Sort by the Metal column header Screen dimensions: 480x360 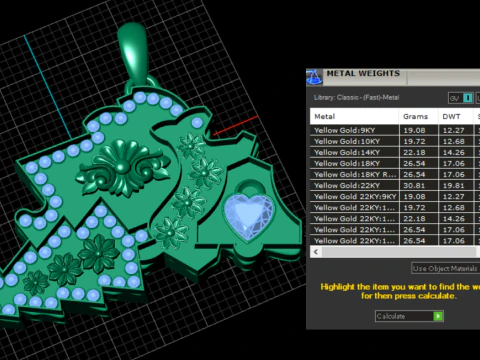click(354, 116)
